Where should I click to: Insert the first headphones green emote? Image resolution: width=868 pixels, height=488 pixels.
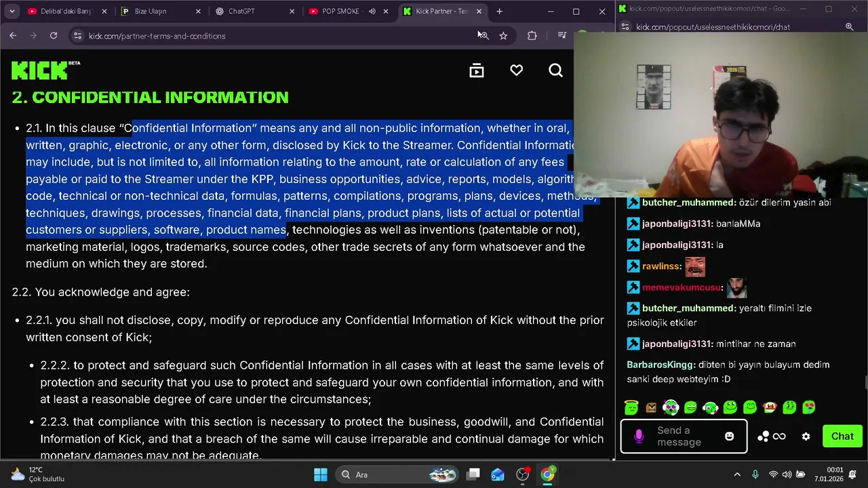click(671, 407)
